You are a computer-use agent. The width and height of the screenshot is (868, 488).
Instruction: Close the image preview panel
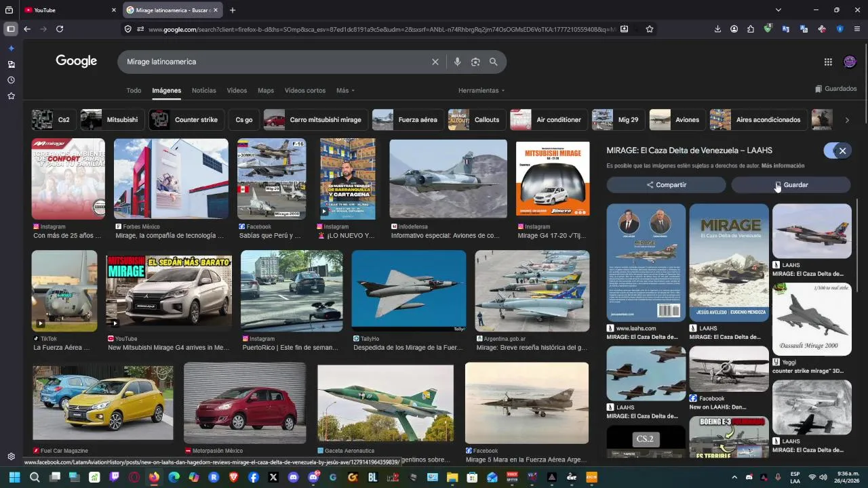pyautogui.click(x=842, y=150)
